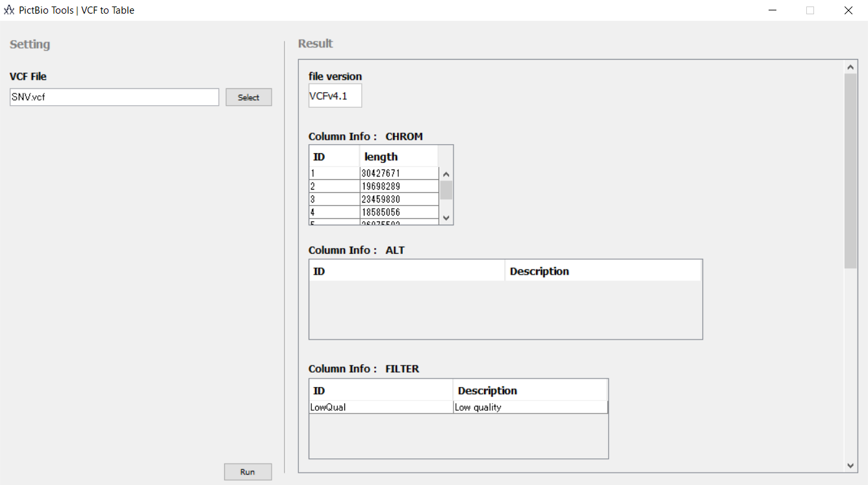The height and width of the screenshot is (485, 868).
Task: Click the Low quality description cell
Action: tap(530, 407)
